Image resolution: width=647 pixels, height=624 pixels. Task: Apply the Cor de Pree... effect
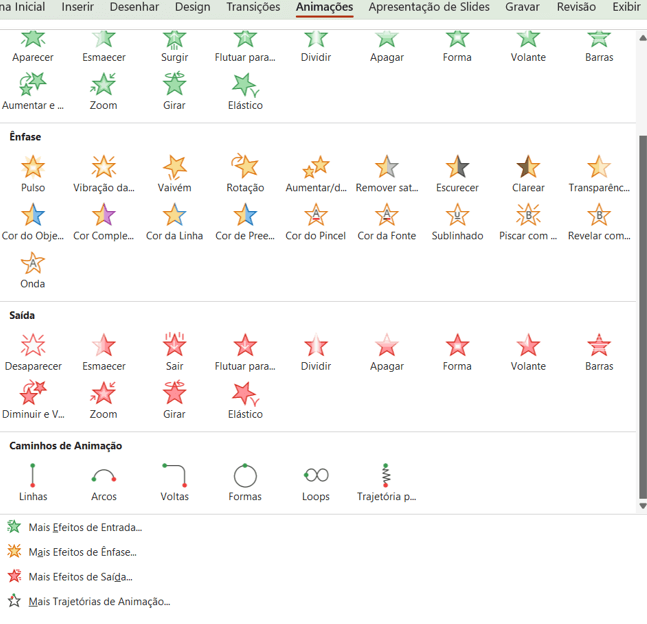[246, 222]
